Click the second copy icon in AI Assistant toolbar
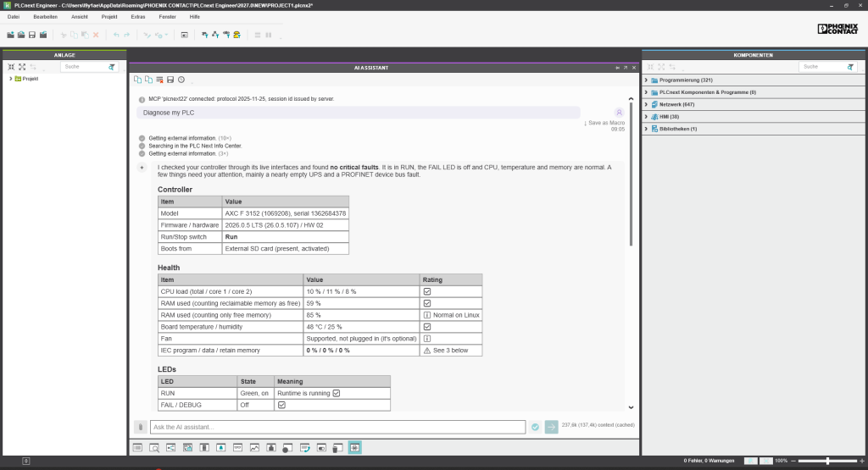 click(x=148, y=80)
